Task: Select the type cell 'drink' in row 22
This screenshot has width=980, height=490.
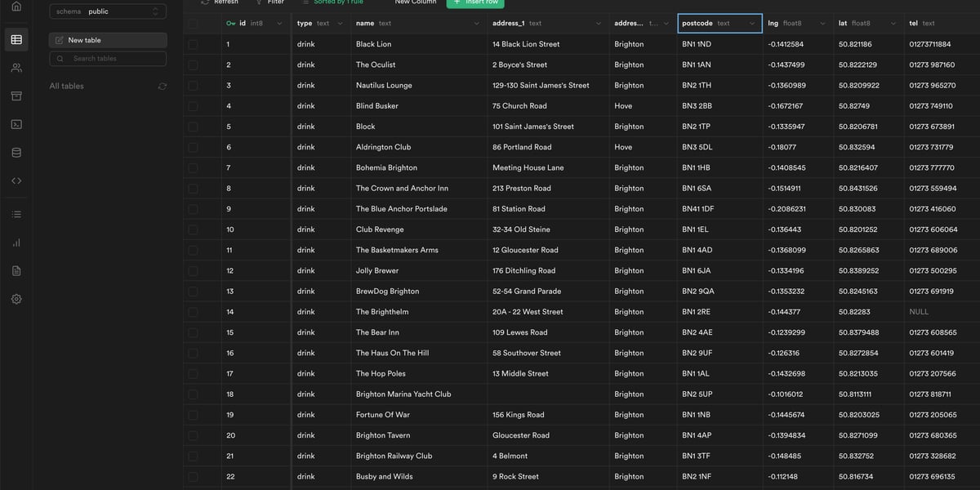Action: (x=322, y=476)
